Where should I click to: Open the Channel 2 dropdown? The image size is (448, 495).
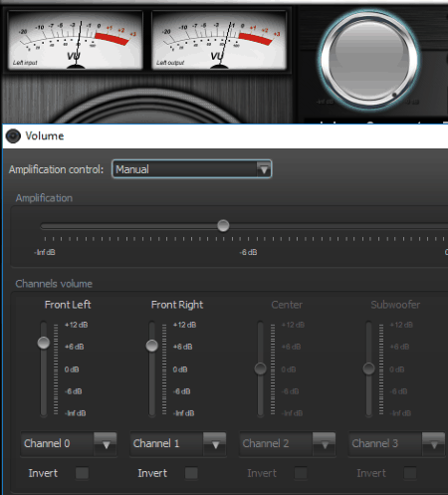288,444
